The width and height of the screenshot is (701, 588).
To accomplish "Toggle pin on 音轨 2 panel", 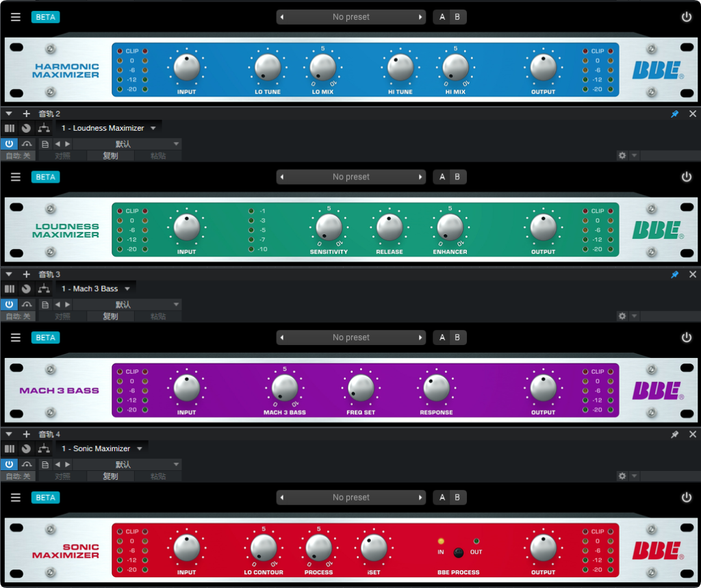I will pyautogui.click(x=674, y=114).
